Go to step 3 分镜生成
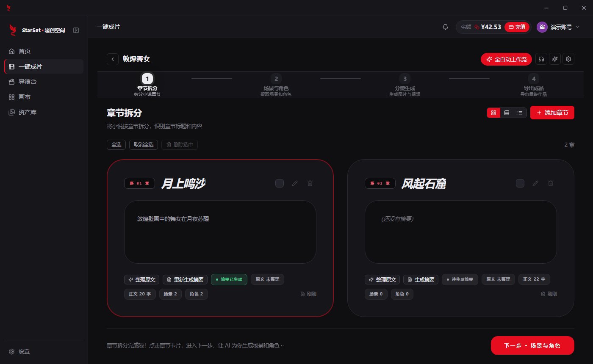Screen dimensions: 593x364 (x=405, y=85)
